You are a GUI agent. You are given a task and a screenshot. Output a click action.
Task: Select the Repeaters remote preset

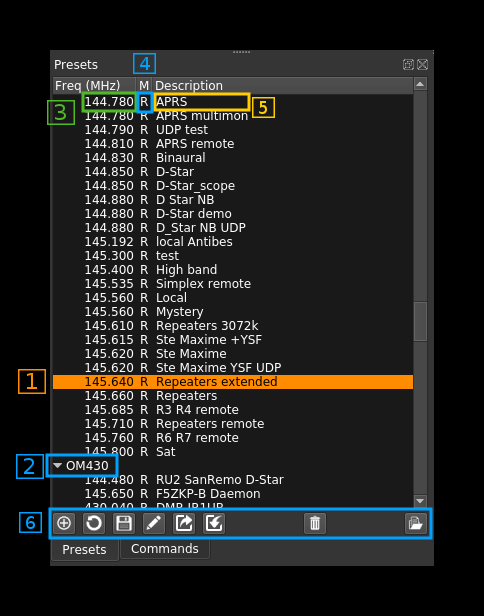pyautogui.click(x=233, y=424)
